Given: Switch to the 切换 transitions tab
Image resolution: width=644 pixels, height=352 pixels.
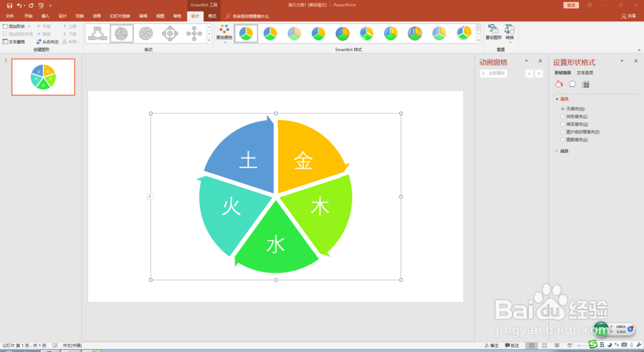Looking at the screenshot, I should (x=80, y=16).
